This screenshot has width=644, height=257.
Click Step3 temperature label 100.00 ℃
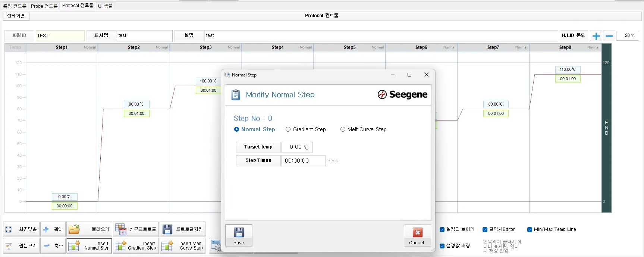(x=208, y=81)
